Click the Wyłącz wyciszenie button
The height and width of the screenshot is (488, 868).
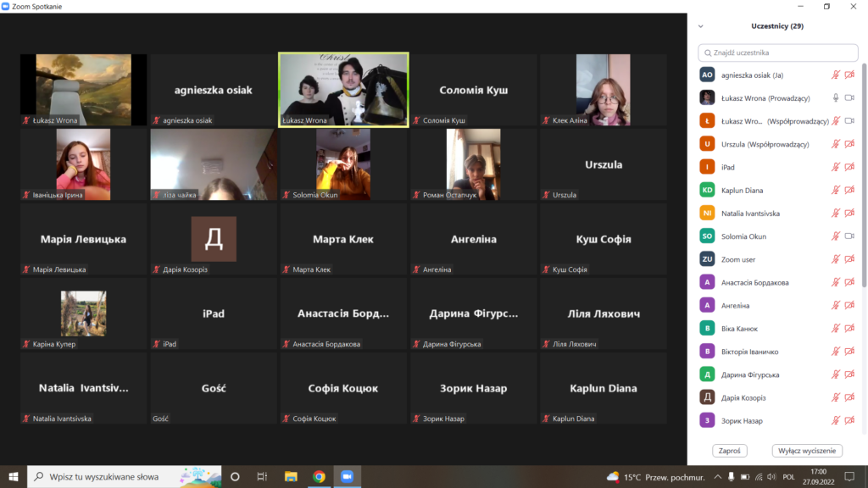coord(807,451)
